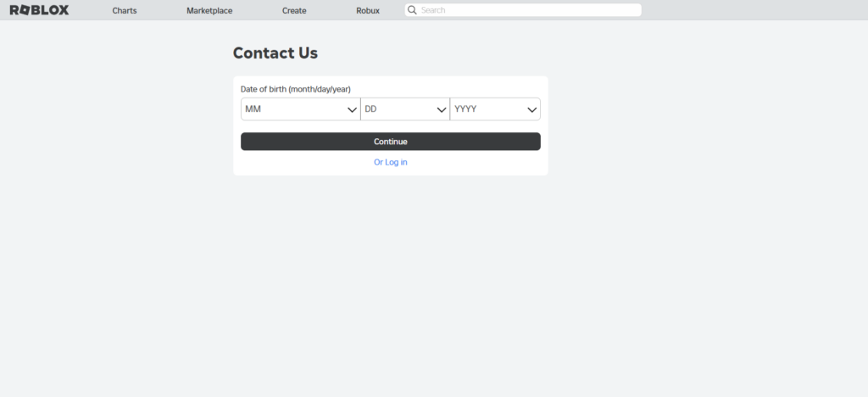
Task: Click the Roblox logo
Action: point(39,10)
